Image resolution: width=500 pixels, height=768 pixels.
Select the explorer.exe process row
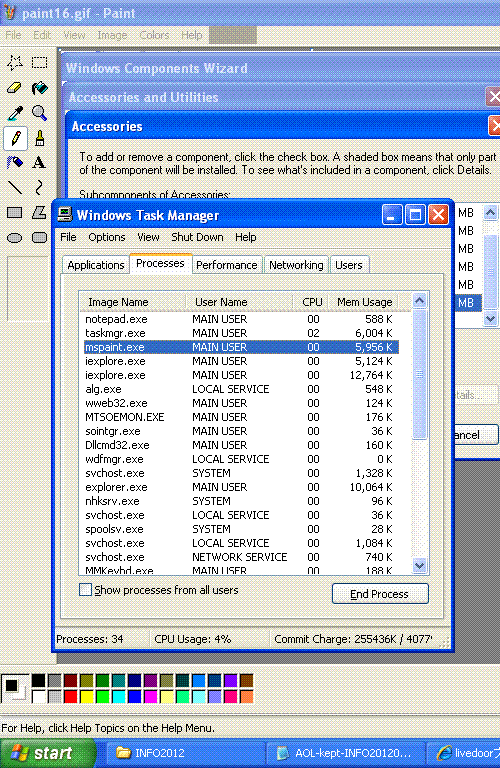click(241, 487)
